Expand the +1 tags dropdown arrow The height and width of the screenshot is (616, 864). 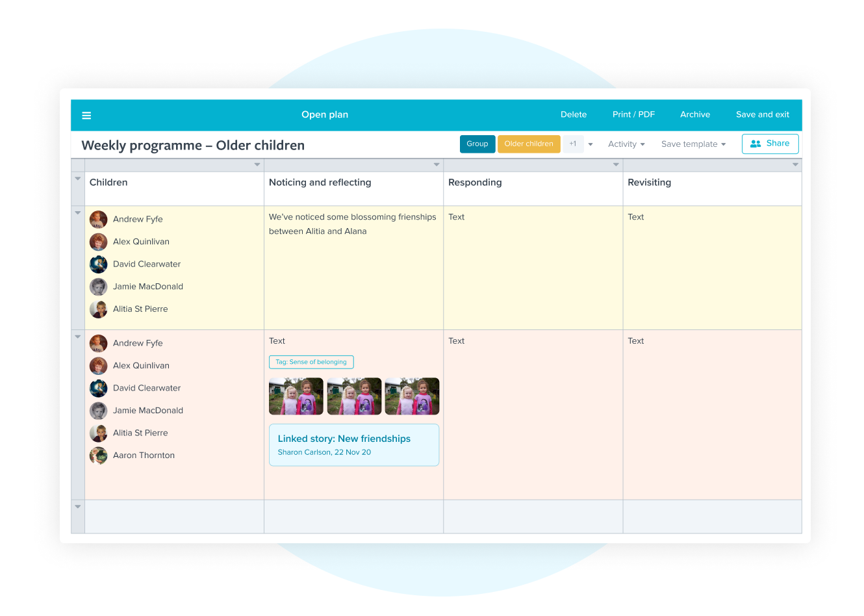(x=590, y=144)
